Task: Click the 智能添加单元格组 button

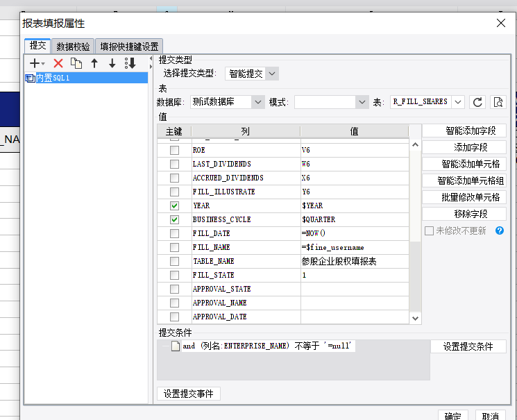Action: pyautogui.click(x=464, y=180)
